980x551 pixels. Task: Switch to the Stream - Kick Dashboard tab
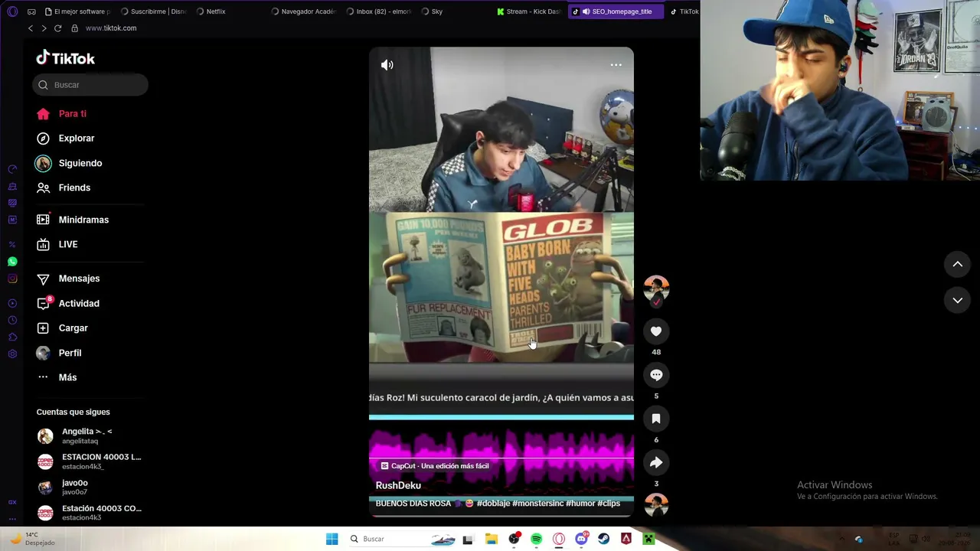[x=529, y=11]
